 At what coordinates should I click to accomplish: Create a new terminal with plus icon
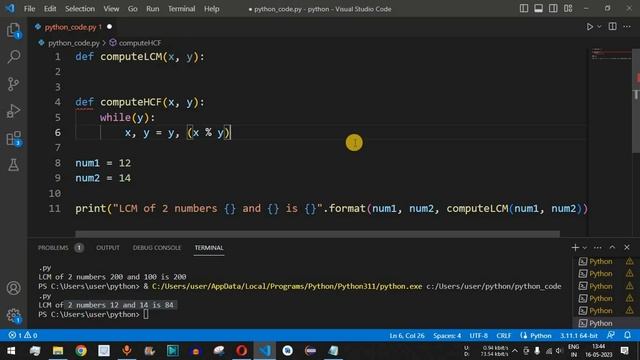point(575,247)
